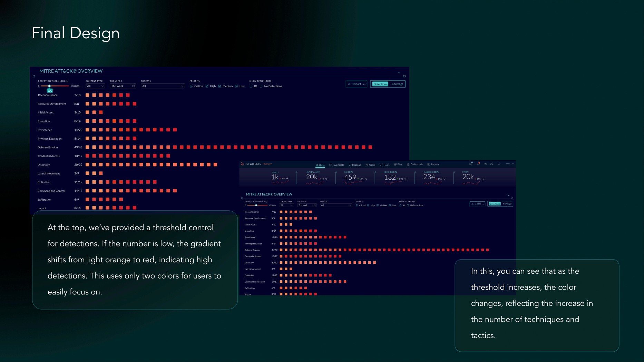Click the tools icon in NetWitness header
Image resolution: width=644 pixels, height=362 pixels.
491,164
